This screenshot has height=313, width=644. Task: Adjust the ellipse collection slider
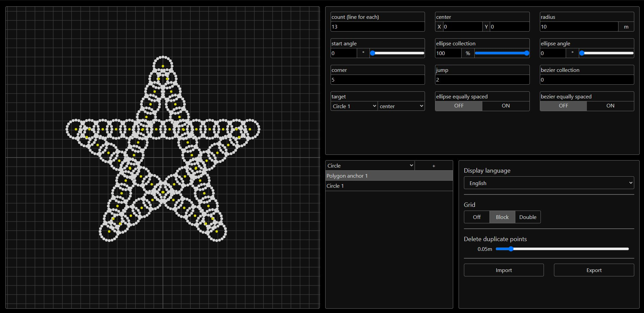(x=502, y=53)
